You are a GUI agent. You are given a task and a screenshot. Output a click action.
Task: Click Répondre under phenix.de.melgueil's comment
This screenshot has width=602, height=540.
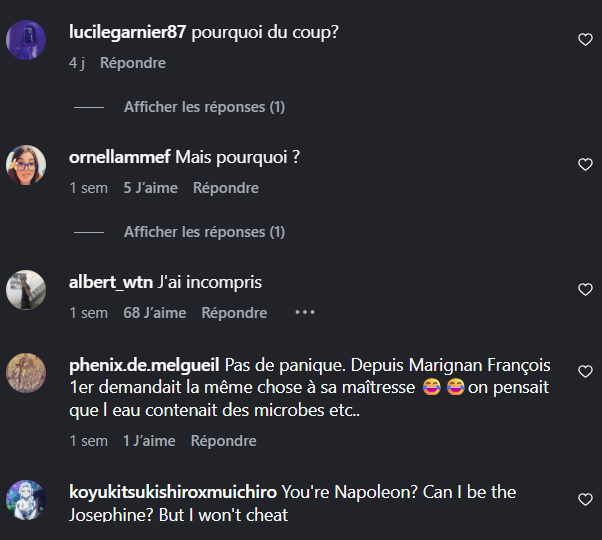[223, 441]
